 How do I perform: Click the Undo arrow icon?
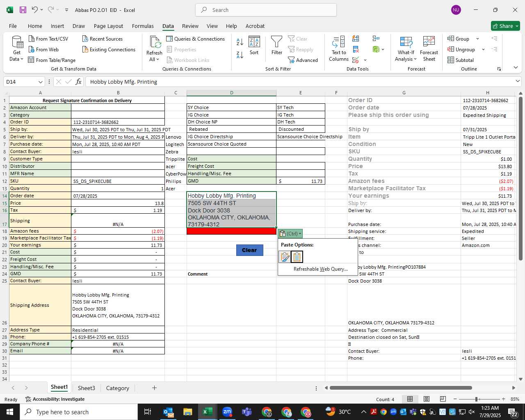click(35, 10)
